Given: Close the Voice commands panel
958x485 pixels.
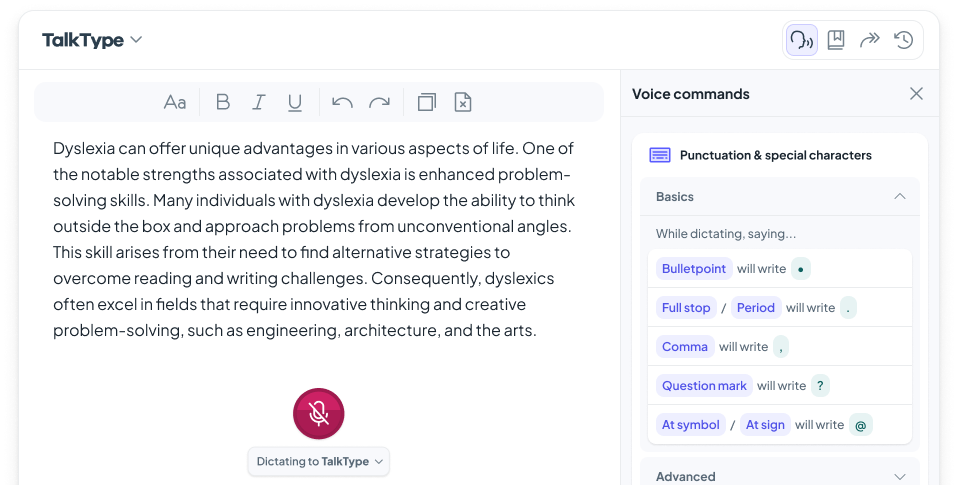Looking at the screenshot, I should pos(916,94).
